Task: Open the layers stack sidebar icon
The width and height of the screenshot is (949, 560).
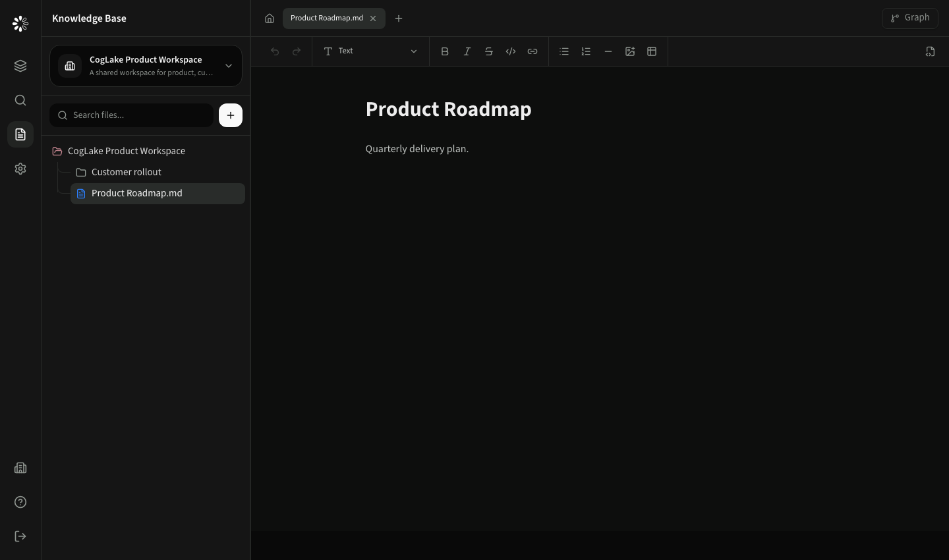Action: coord(20,66)
